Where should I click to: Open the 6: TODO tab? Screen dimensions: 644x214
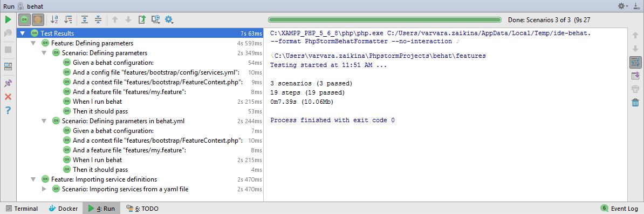pyautogui.click(x=142, y=209)
